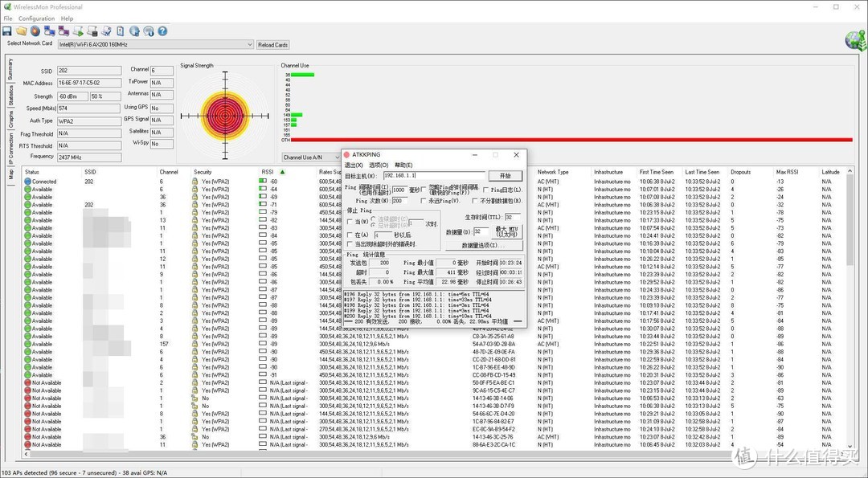Click the target host 192.168.1.1 field
The width and height of the screenshot is (868, 478).
point(434,176)
